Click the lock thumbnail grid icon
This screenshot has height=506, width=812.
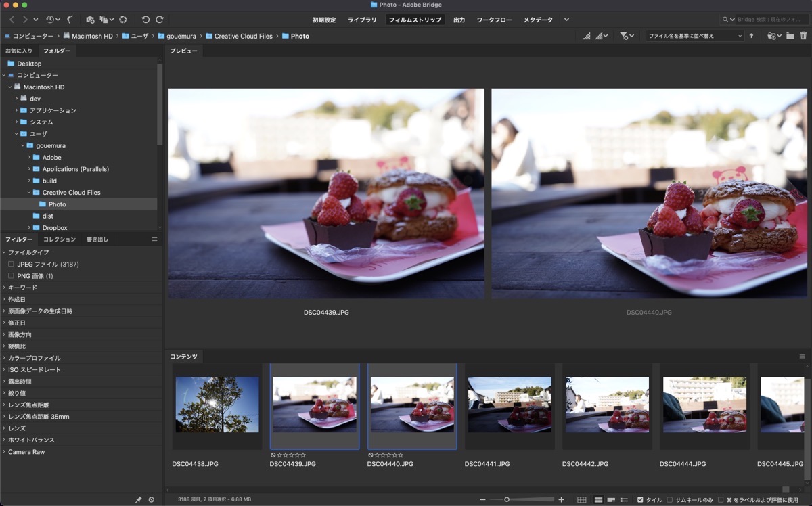[x=581, y=499]
